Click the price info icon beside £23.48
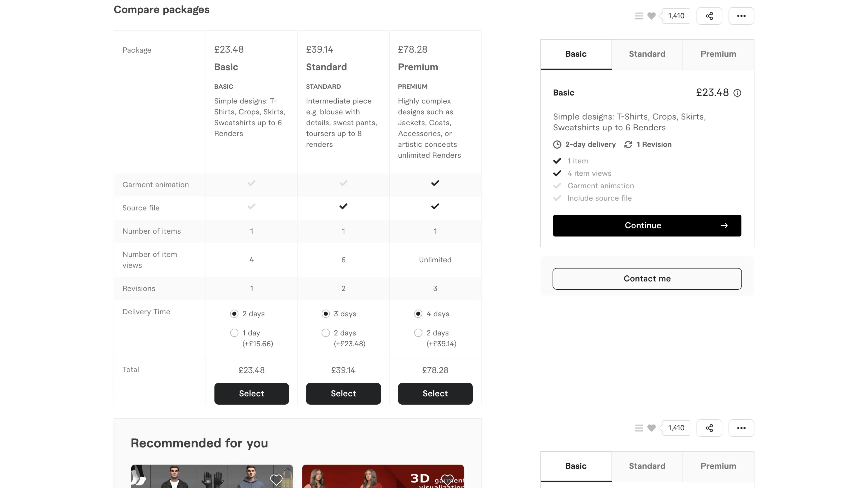Image resolution: width=868 pixels, height=488 pixels. [x=737, y=93]
